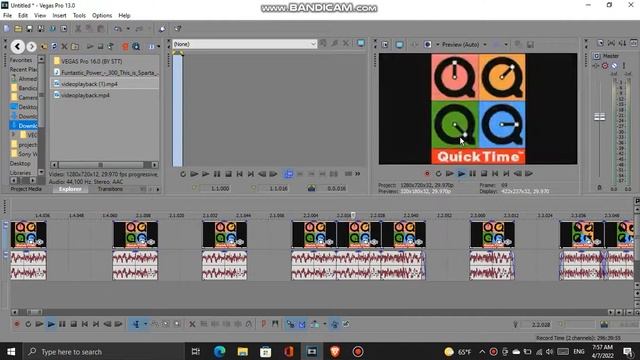Open Preview (Auto) quality dropdown
640x360 pixels.
coord(485,44)
